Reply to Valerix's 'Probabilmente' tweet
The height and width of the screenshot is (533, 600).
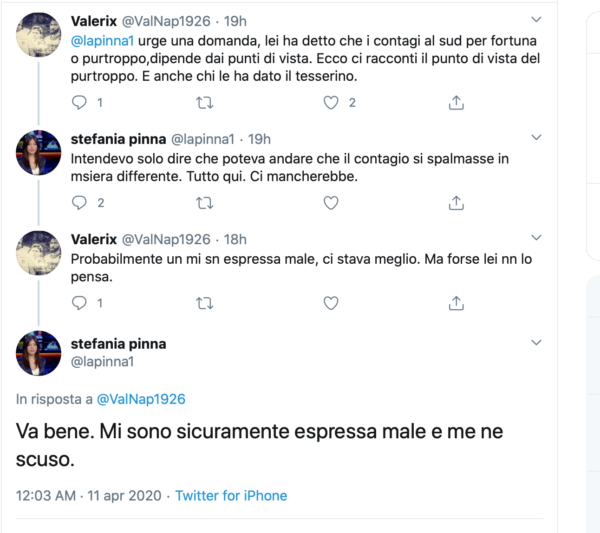(81, 303)
